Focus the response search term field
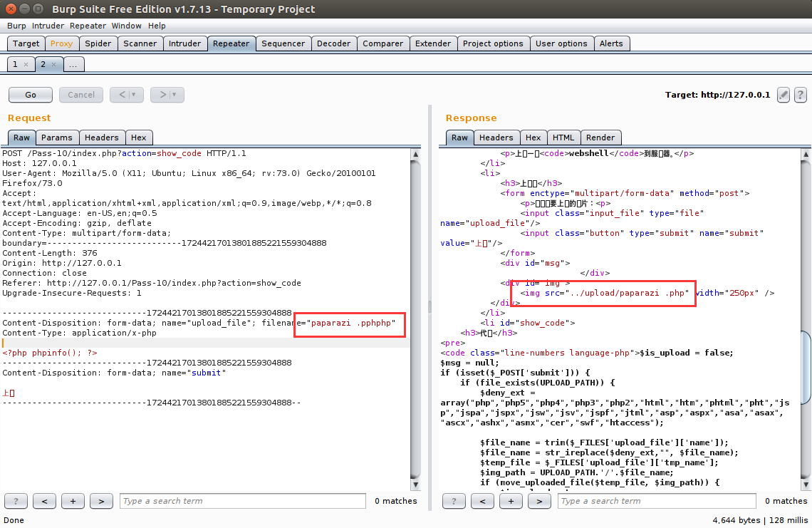This screenshot has height=528, width=812. click(657, 501)
